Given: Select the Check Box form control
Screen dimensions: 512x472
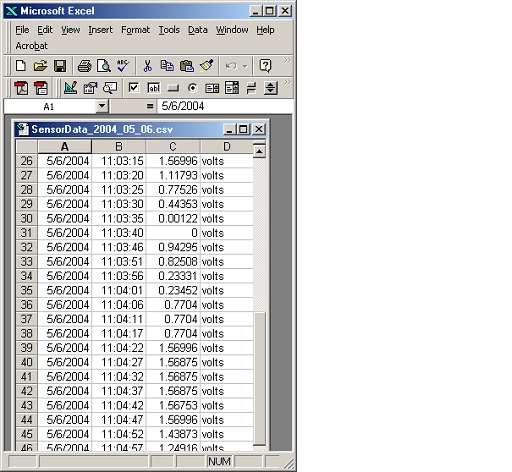Looking at the screenshot, I should (134, 88).
